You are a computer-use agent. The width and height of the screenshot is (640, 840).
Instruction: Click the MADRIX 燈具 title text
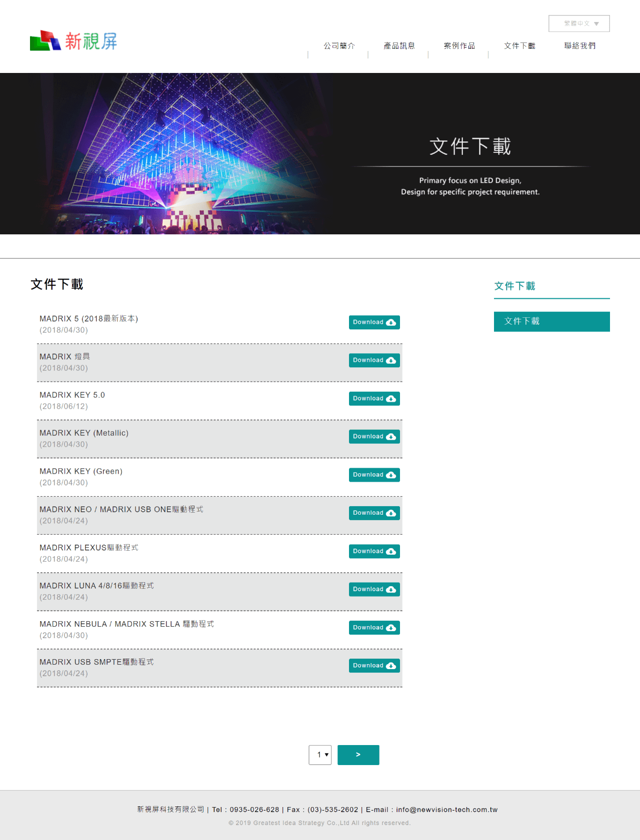coord(64,357)
